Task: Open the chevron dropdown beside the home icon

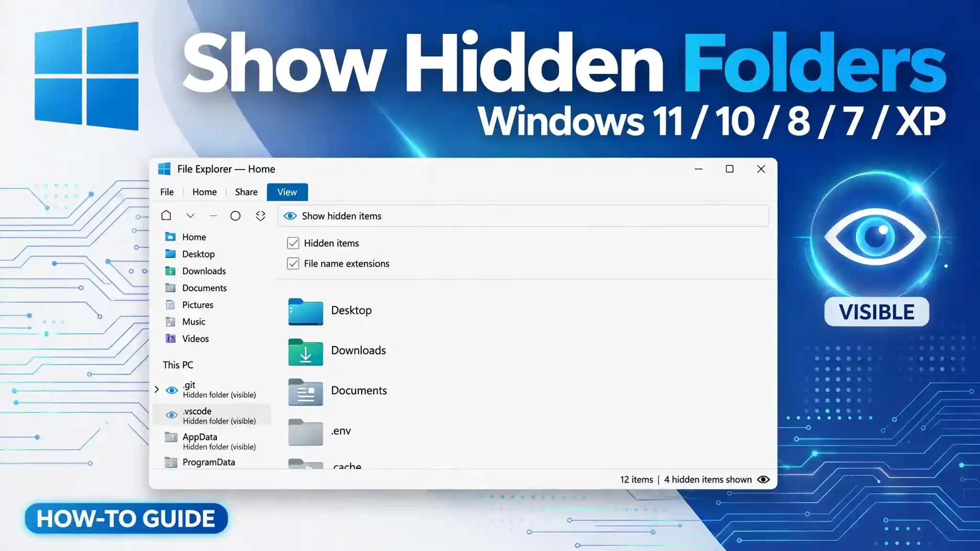Action: 190,216
